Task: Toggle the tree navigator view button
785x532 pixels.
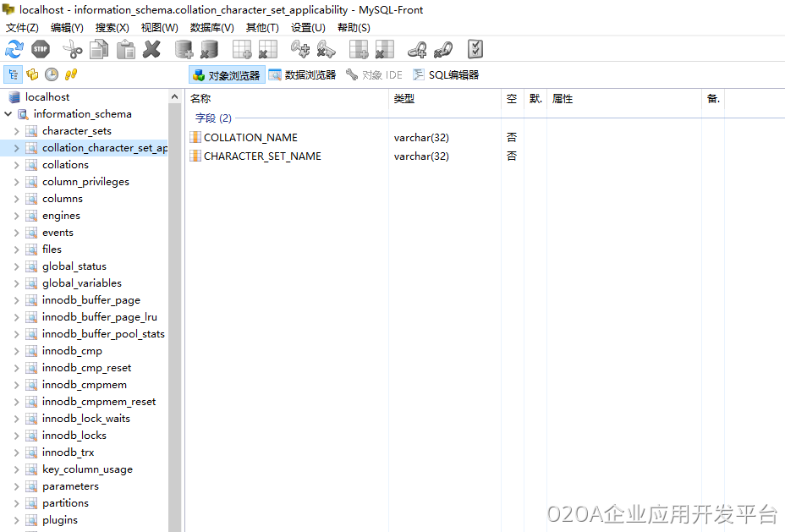Action: 14,74
